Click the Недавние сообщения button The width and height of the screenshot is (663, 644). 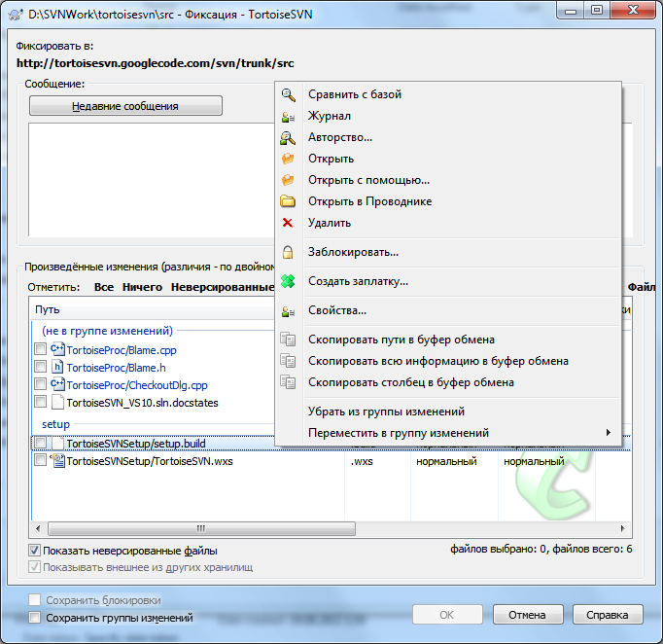pyautogui.click(x=125, y=106)
